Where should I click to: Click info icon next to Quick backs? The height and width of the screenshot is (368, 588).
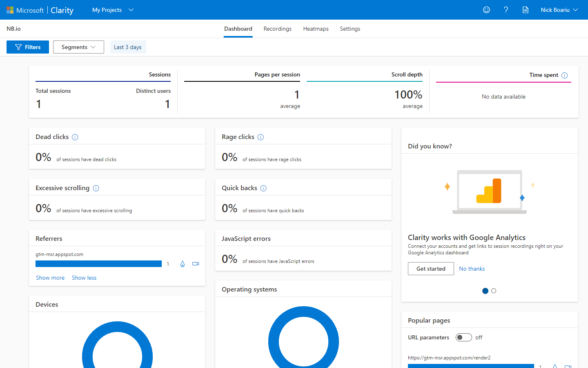pyautogui.click(x=263, y=188)
